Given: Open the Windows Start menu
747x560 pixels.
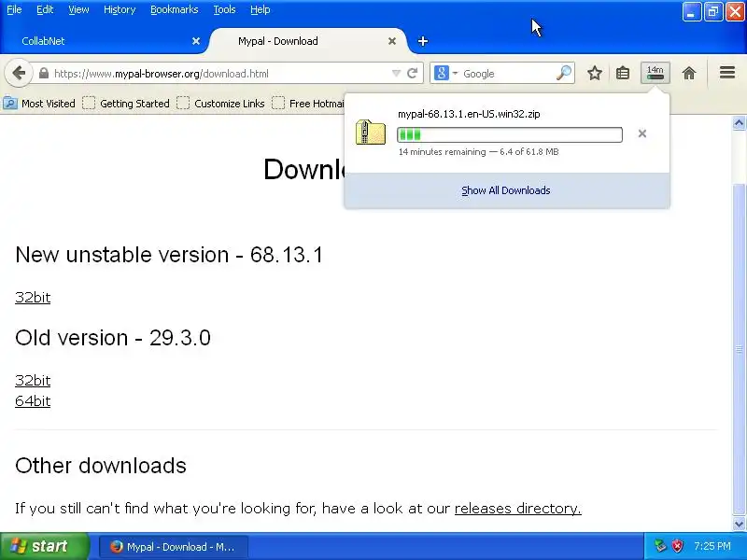Looking at the screenshot, I should pyautogui.click(x=45, y=546).
